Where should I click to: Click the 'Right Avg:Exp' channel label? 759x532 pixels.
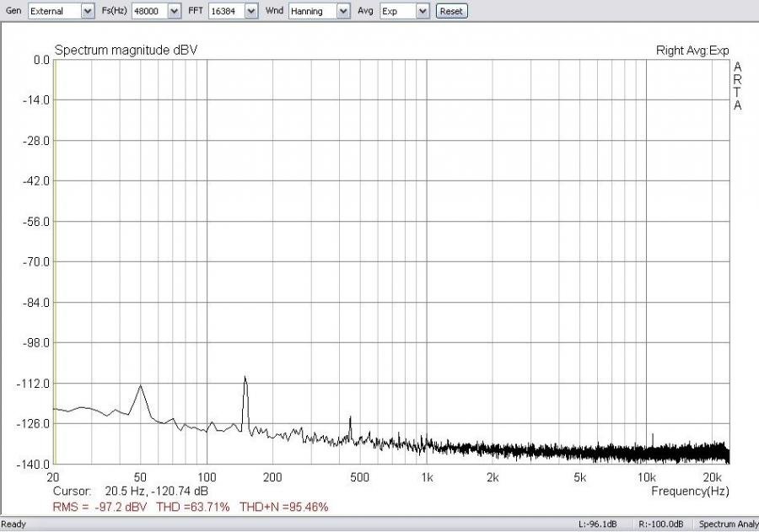click(x=692, y=51)
